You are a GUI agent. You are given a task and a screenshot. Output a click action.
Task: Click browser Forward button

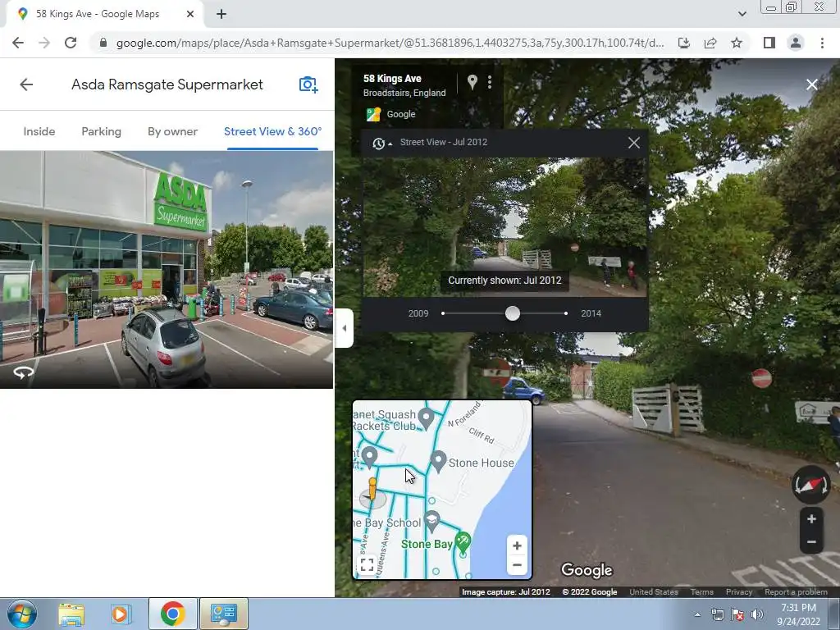[44, 43]
